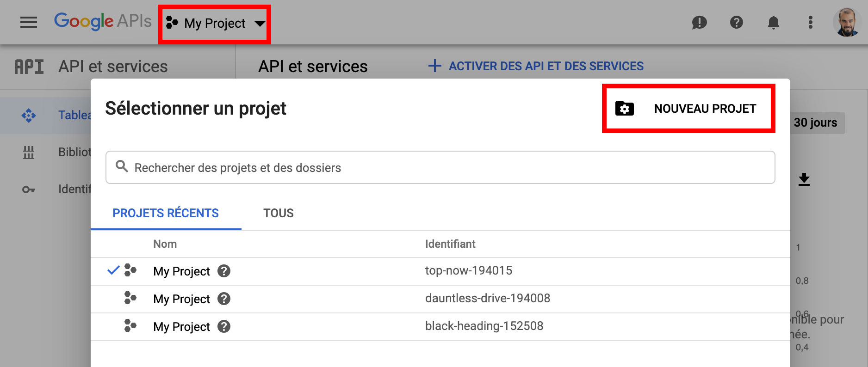Viewport: 868px width, 367px height.
Task: Click Activer des API et des services
Action: click(x=536, y=66)
